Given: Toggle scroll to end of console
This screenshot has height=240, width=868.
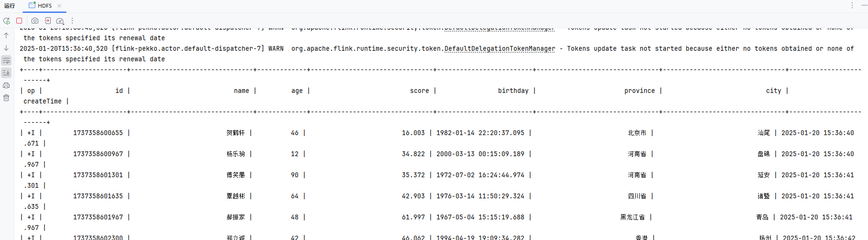Looking at the screenshot, I should coord(6,73).
